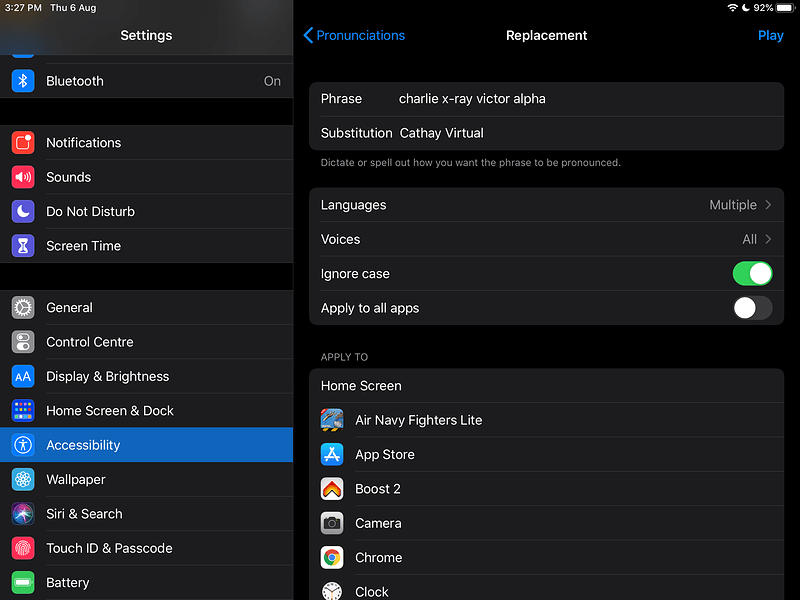Tap Play to hear the pronunciation

point(770,35)
